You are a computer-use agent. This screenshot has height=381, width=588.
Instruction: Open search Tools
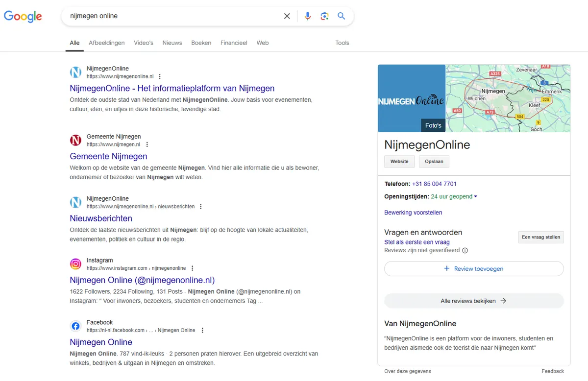tap(342, 43)
